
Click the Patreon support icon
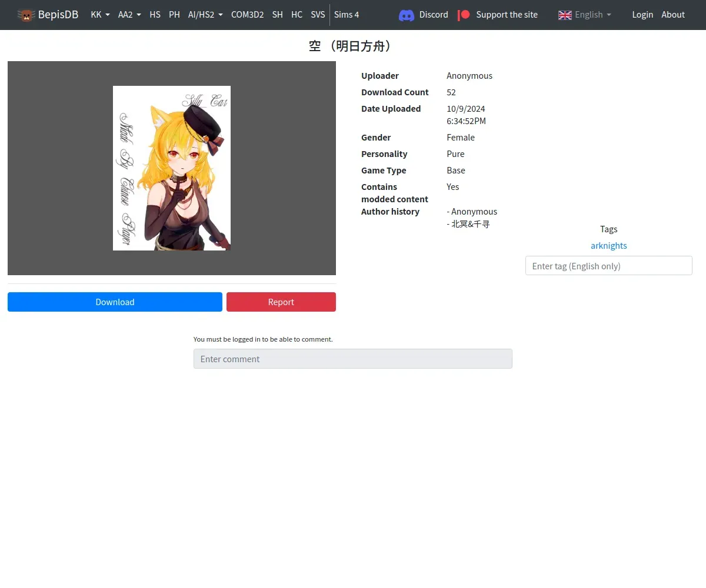coord(464,15)
